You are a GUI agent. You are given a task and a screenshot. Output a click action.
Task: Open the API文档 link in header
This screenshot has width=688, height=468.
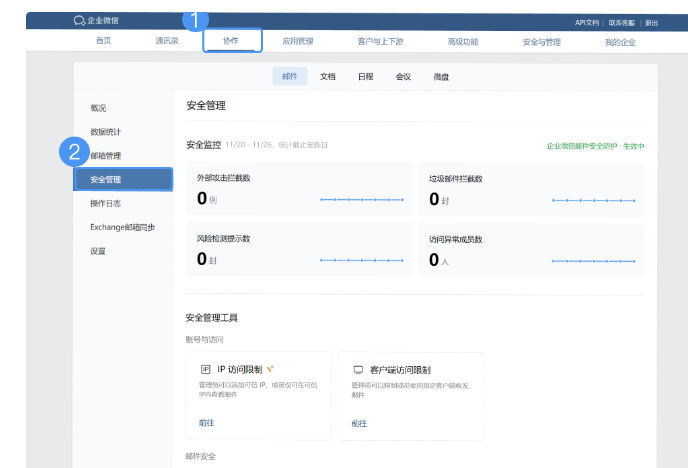[x=587, y=21]
